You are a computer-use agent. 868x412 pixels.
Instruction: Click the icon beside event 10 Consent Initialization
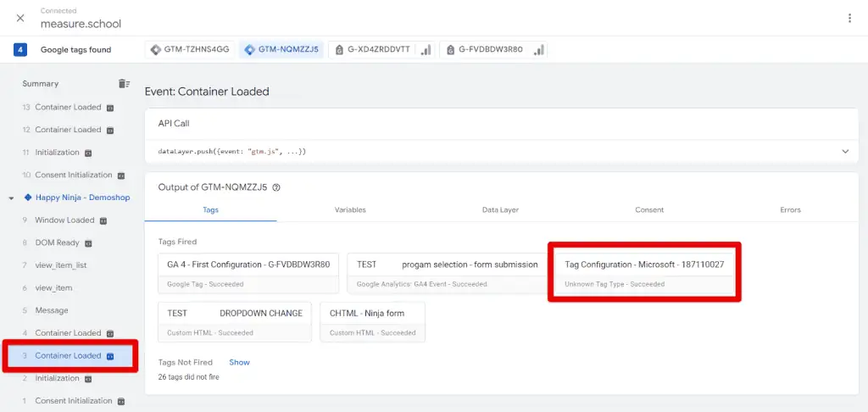(121, 175)
